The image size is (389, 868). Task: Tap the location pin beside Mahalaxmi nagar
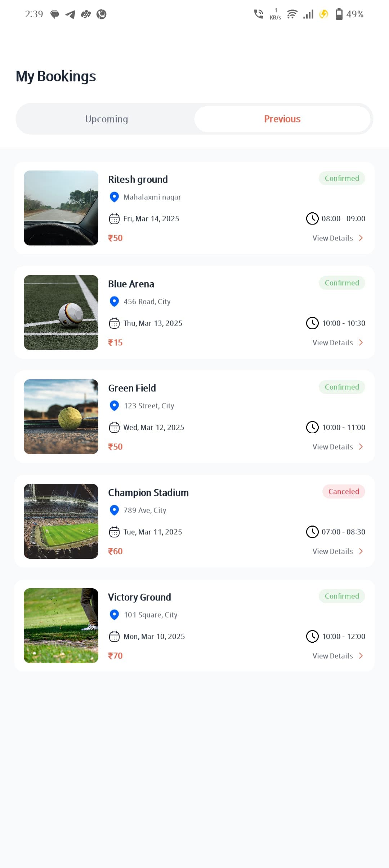(114, 197)
